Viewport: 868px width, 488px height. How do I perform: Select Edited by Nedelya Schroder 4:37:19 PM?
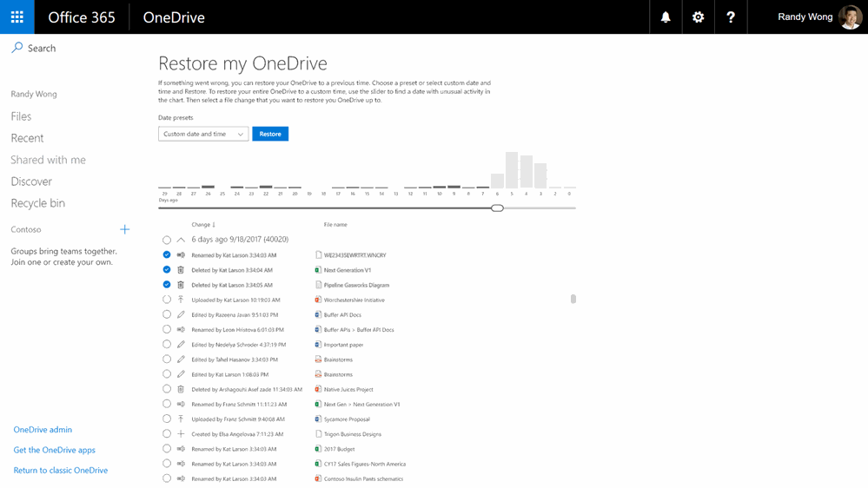tap(167, 344)
